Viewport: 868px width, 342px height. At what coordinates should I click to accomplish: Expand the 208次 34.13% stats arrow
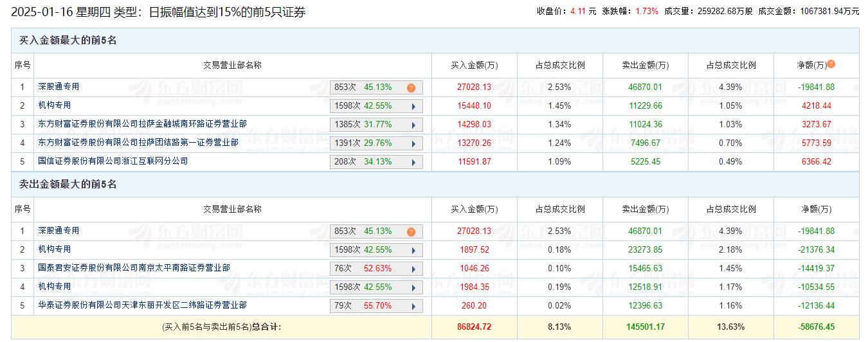click(x=413, y=163)
